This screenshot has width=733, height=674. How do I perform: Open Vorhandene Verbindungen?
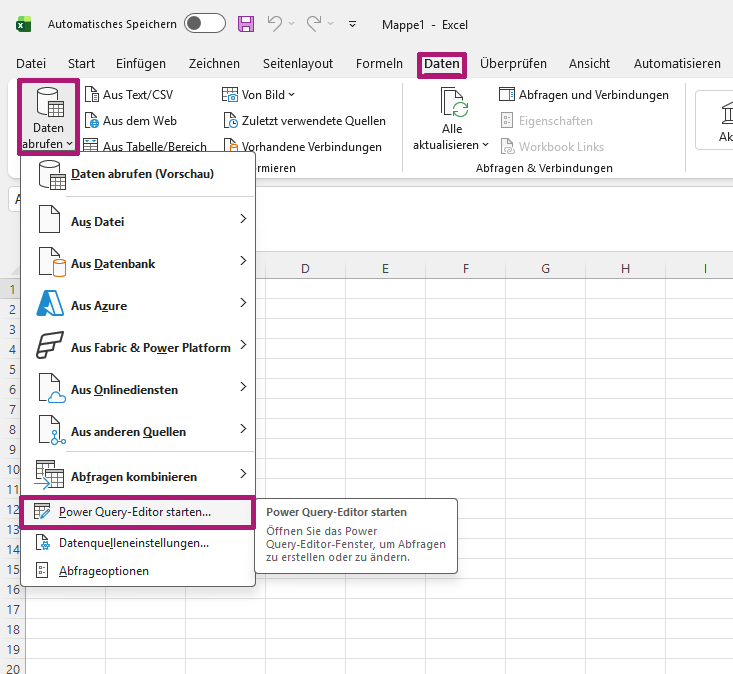pyautogui.click(x=301, y=147)
